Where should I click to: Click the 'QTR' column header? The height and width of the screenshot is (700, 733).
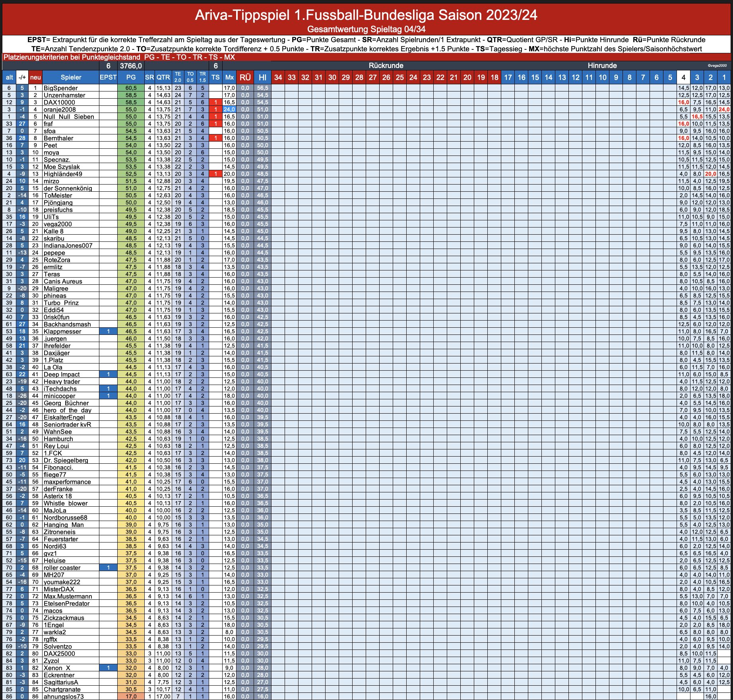pos(163,77)
